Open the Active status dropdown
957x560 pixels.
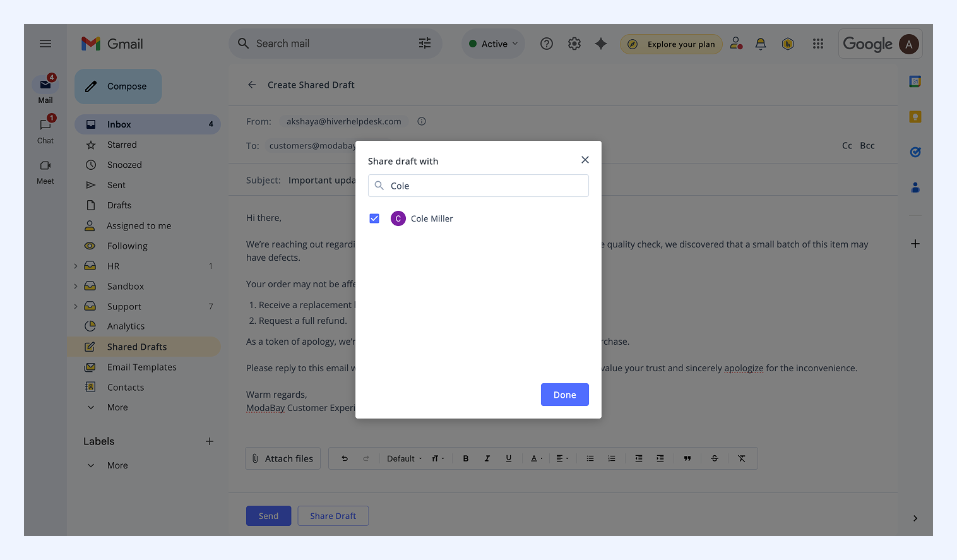point(494,44)
